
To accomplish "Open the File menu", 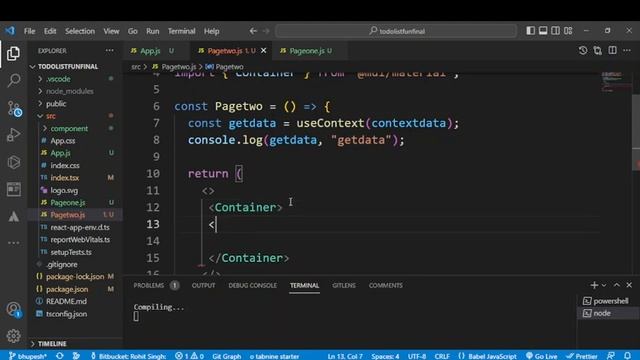I will coord(29,31).
